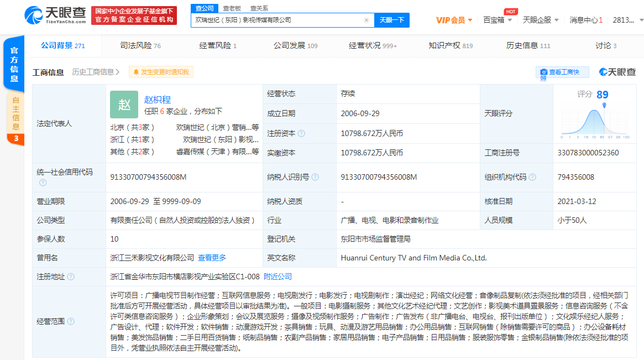Screen dimensions: 644x360
Task: Click the green 赵 avatar tile
Action: pos(124,105)
